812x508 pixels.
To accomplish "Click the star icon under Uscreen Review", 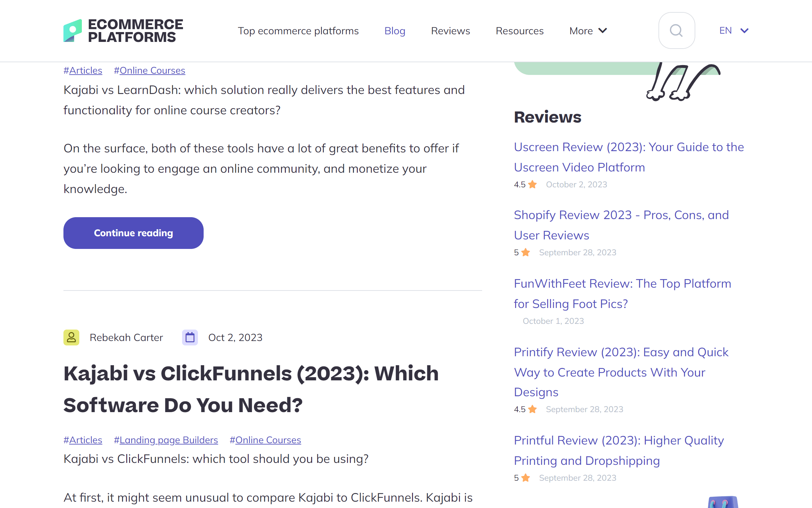I will click(x=533, y=184).
